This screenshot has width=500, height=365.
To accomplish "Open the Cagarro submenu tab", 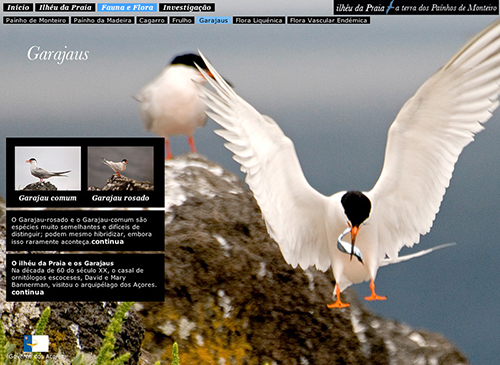I will tap(152, 20).
